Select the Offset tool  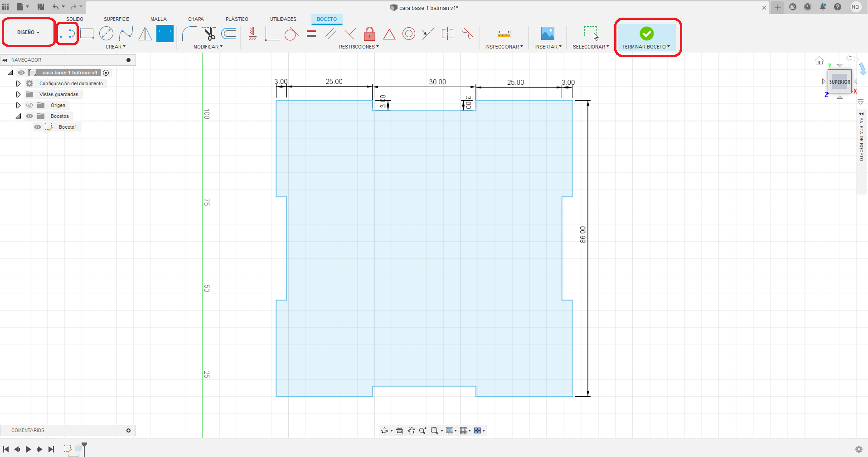(x=229, y=34)
